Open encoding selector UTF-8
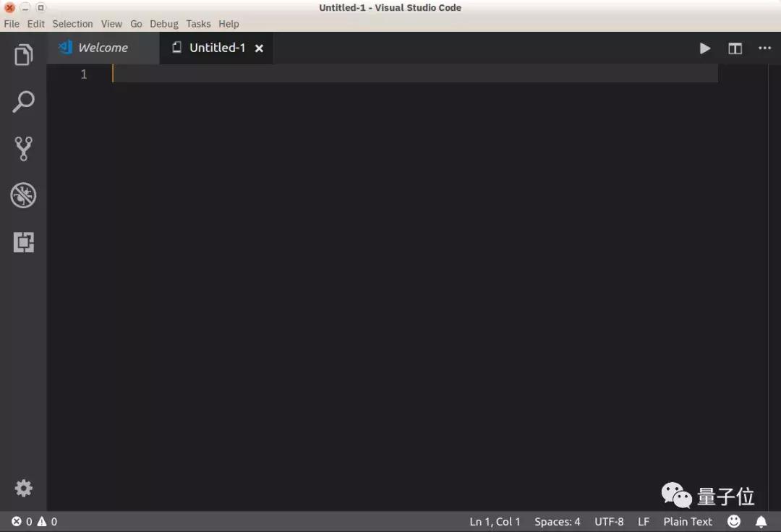Image resolution: width=781 pixels, height=532 pixels. click(x=609, y=521)
